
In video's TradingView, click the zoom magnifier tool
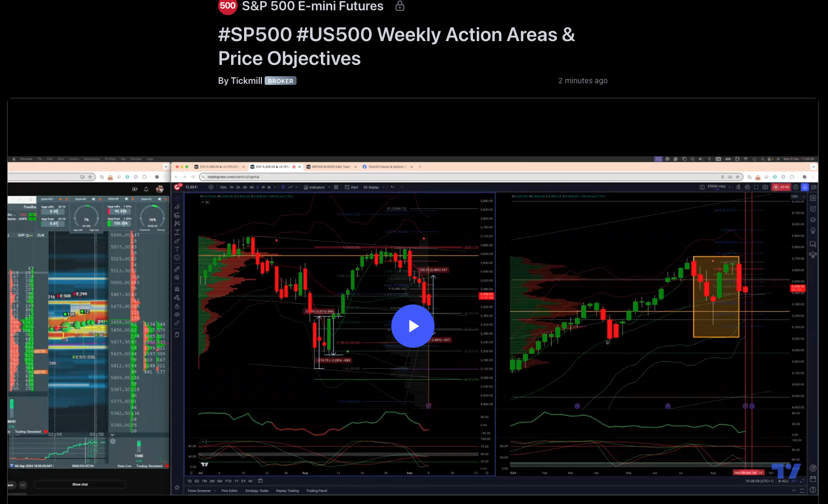click(177, 277)
